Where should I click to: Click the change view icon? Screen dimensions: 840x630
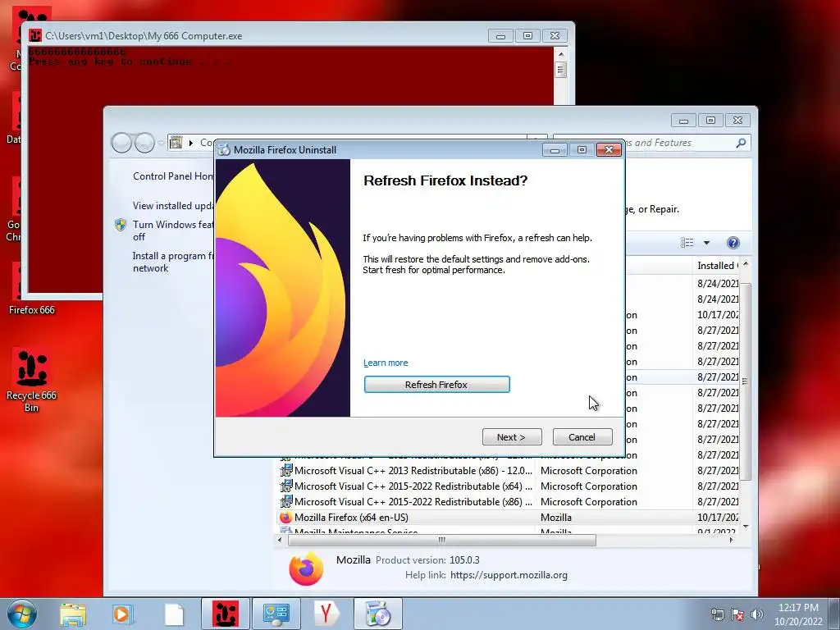coord(687,243)
